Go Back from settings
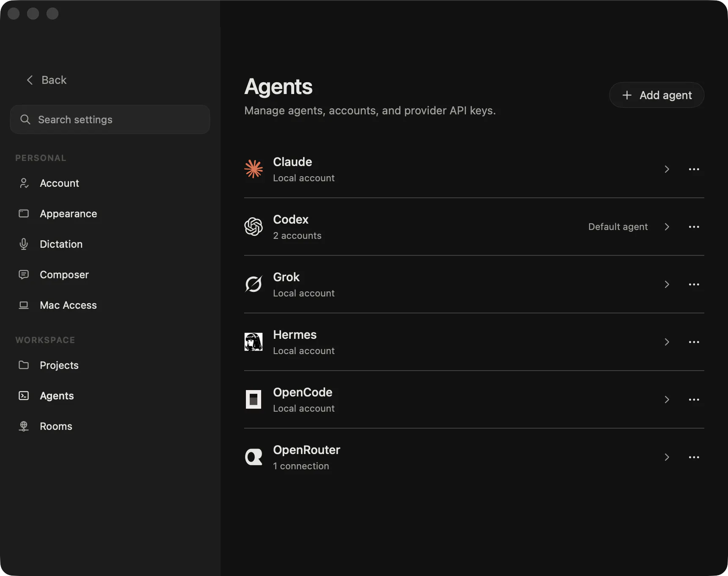 [47, 80]
